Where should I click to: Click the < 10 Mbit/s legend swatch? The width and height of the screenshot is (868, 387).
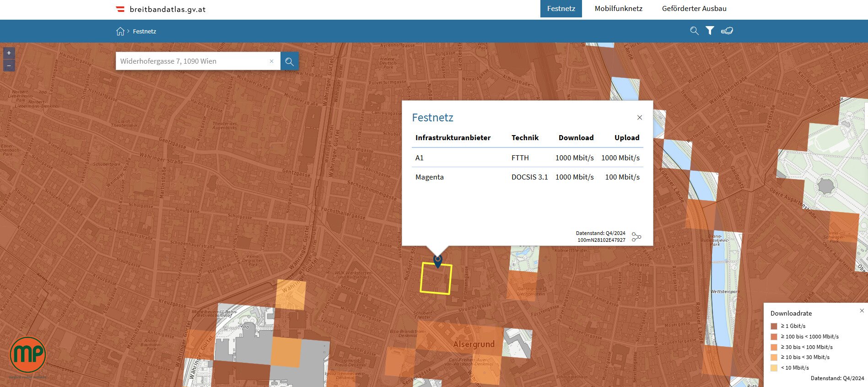coord(774,368)
